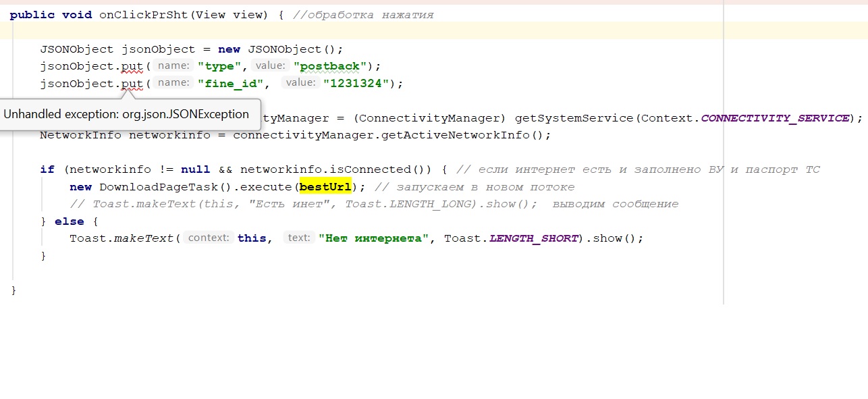868x399 pixels.
Task: Click the CONNECTIVITY_SERVICE constant
Action: (775, 118)
